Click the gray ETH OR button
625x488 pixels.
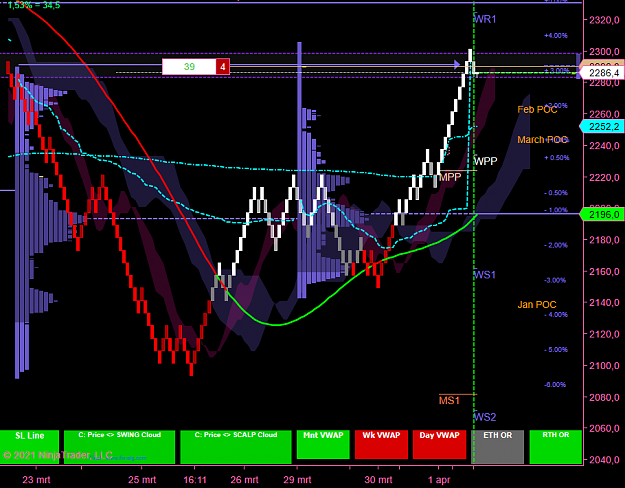tap(497, 447)
